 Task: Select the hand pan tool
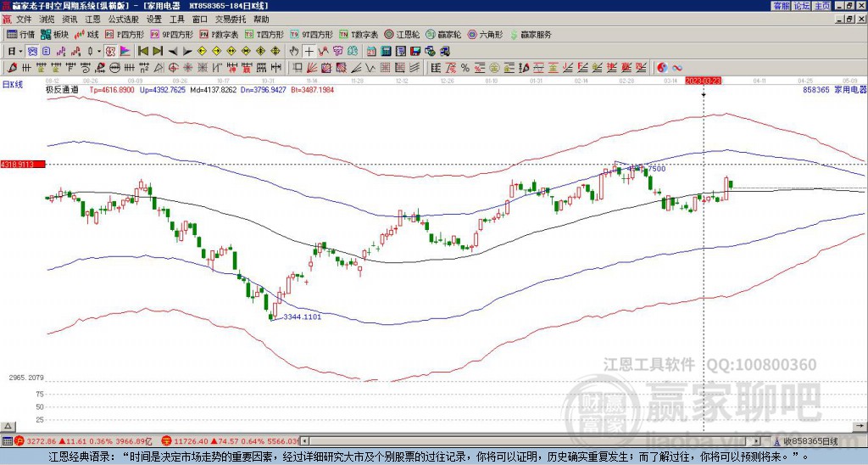[x=294, y=52]
